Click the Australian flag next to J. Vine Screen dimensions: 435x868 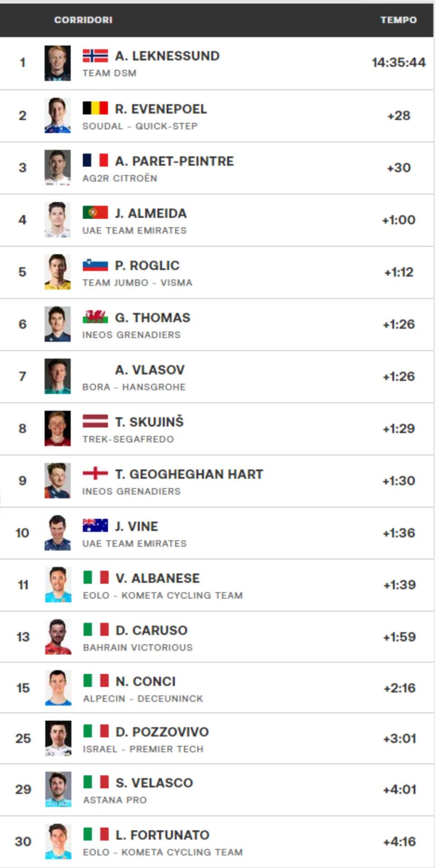point(95,526)
